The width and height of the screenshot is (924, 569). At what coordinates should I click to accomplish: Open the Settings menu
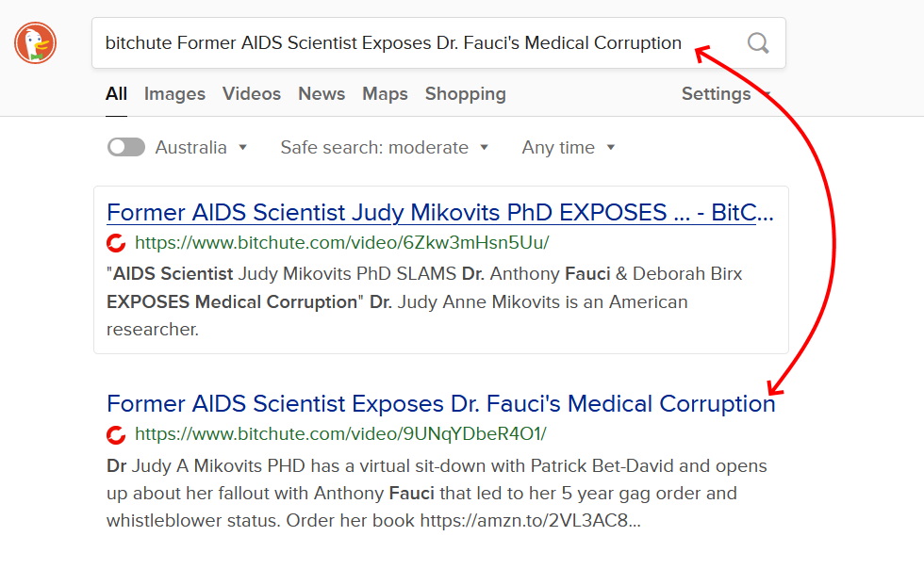725,94
